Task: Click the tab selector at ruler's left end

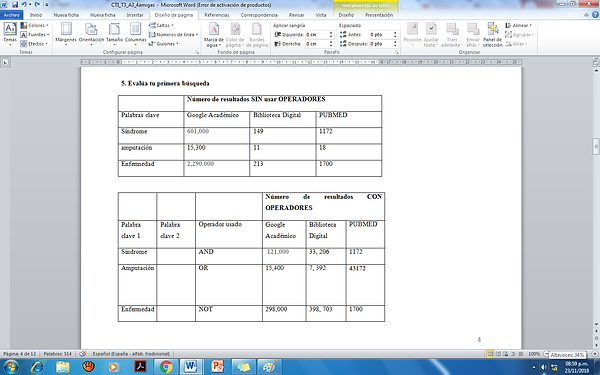Action: [5, 62]
